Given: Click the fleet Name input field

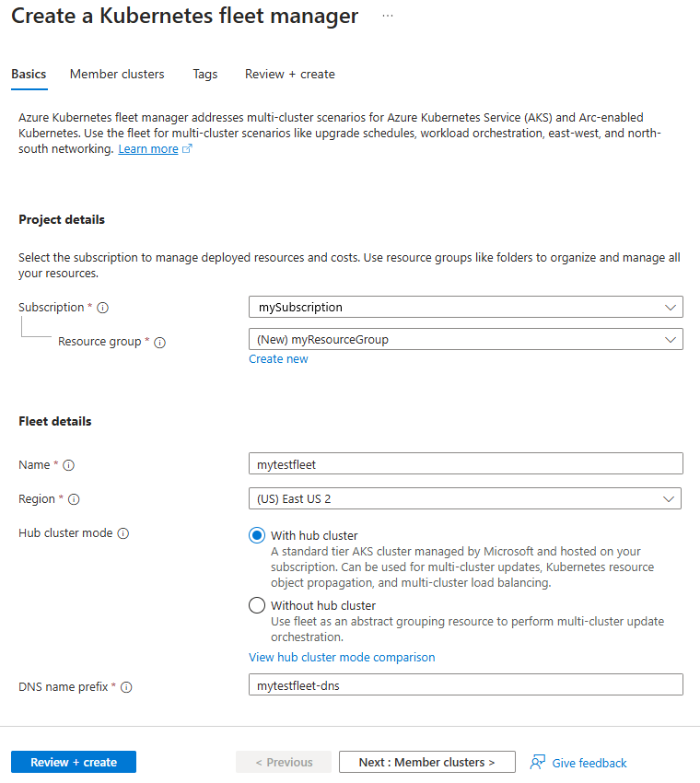Looking at the screenshot, I should pos(465,463).
